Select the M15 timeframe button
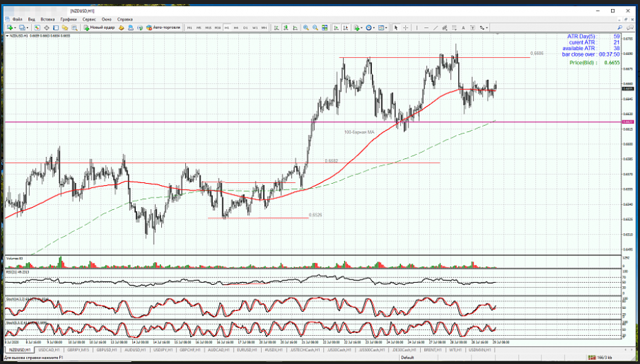 208,28
